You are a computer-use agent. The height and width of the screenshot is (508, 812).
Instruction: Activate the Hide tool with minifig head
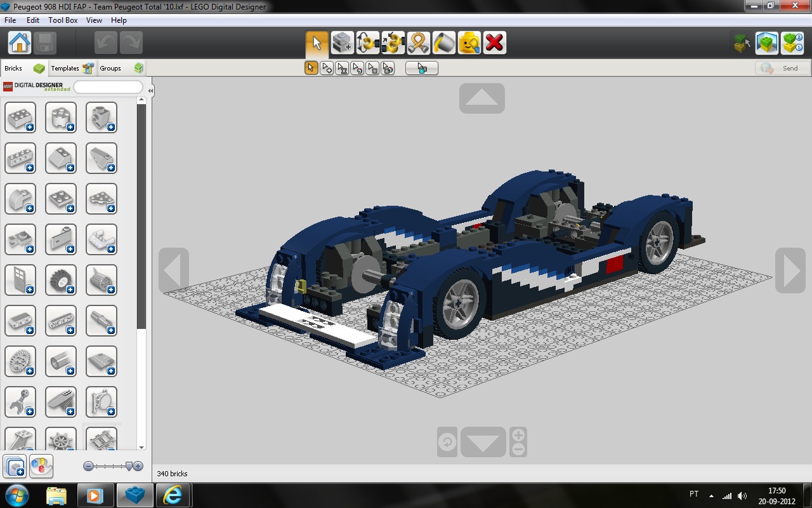coord(469,43)
